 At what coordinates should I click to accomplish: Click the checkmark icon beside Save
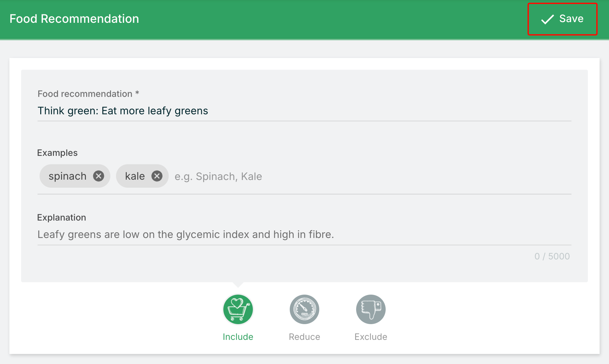pyautogui.click(x=547, y=19)
